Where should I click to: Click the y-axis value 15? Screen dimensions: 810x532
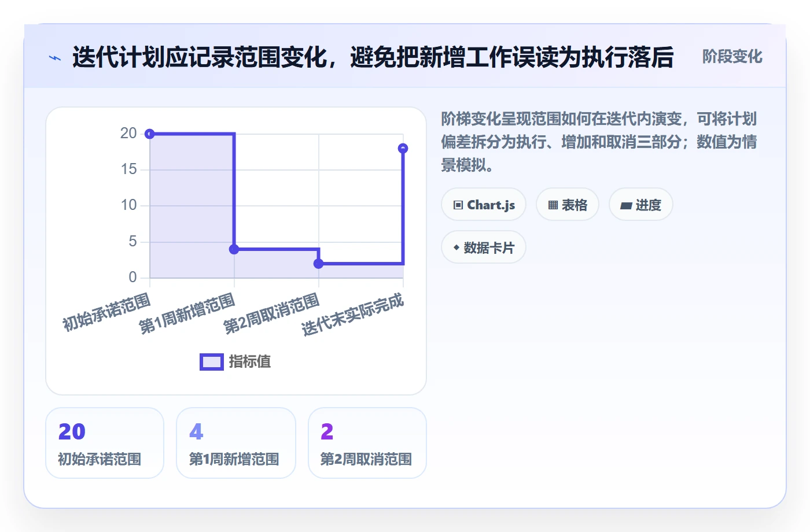[128, 169]
